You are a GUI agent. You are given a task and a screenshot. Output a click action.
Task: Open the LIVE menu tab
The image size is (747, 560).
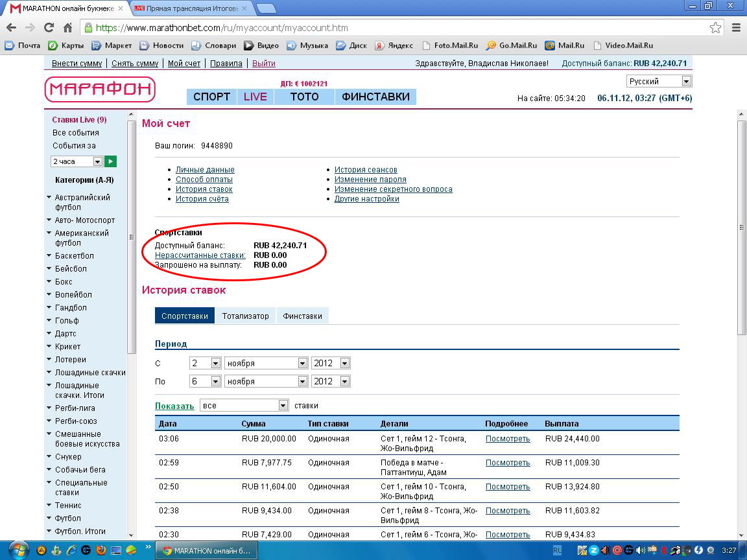[255, 97]
